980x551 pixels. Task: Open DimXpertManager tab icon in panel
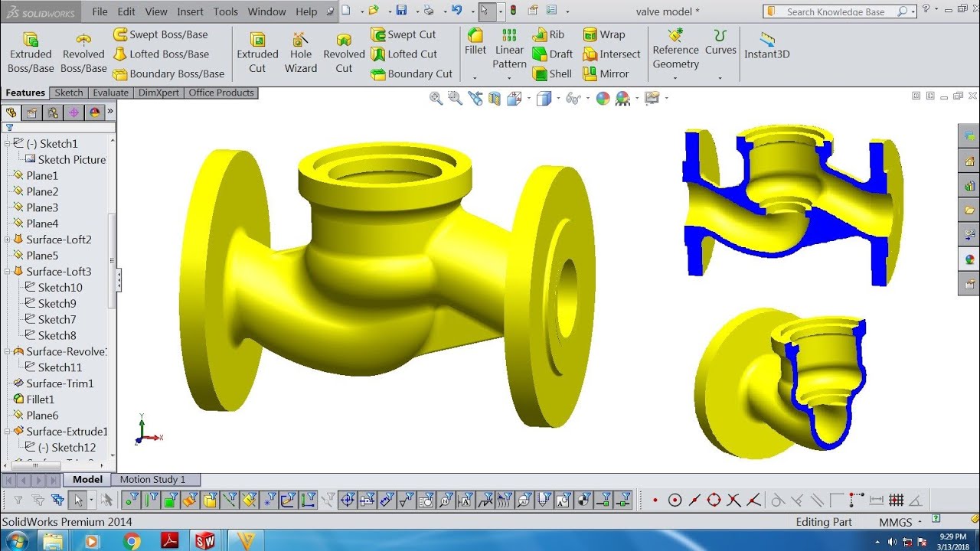tap(73, 112)
